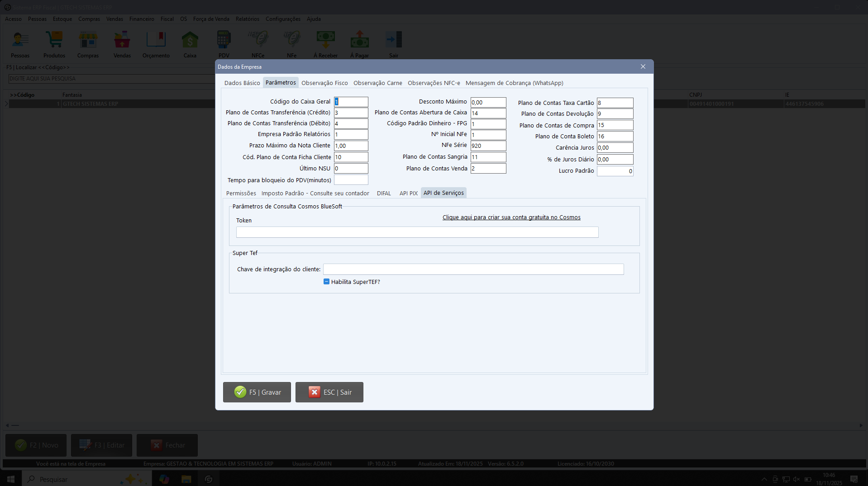Screen dimensions: 868x486
Task: Click the À Pagar toolbar icon
Action: point(359,44)
